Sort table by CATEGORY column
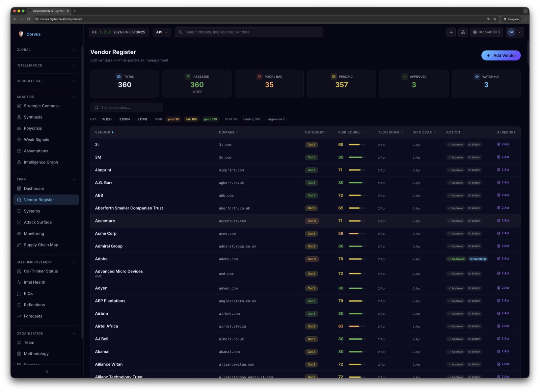 pyautogui.click(x=317, y=132)
